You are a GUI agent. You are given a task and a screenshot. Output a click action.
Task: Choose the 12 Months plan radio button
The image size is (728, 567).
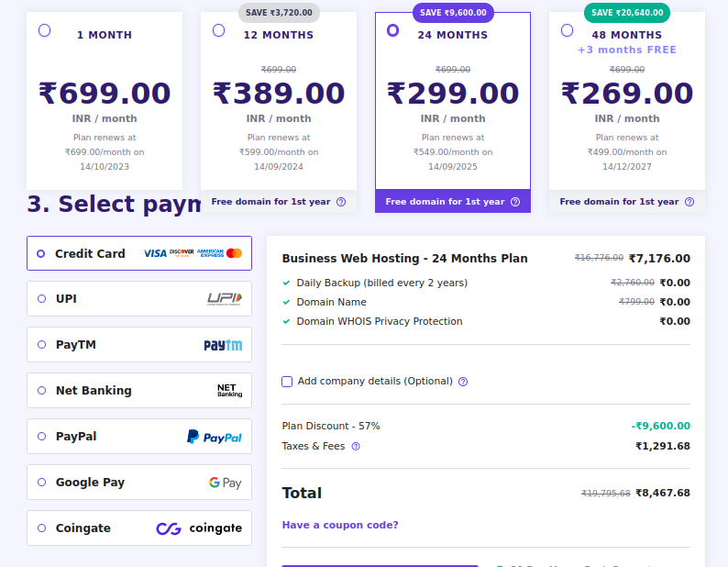(x=218, y=30)
